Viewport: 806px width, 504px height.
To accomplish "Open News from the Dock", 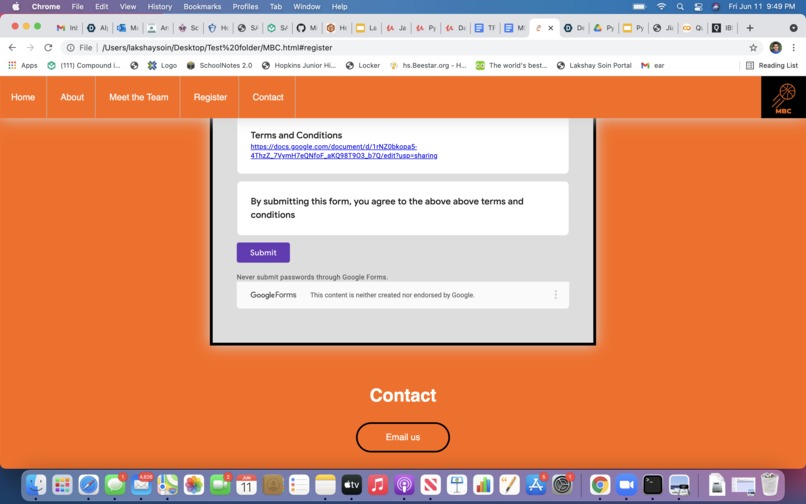I will tap(430, 484).
